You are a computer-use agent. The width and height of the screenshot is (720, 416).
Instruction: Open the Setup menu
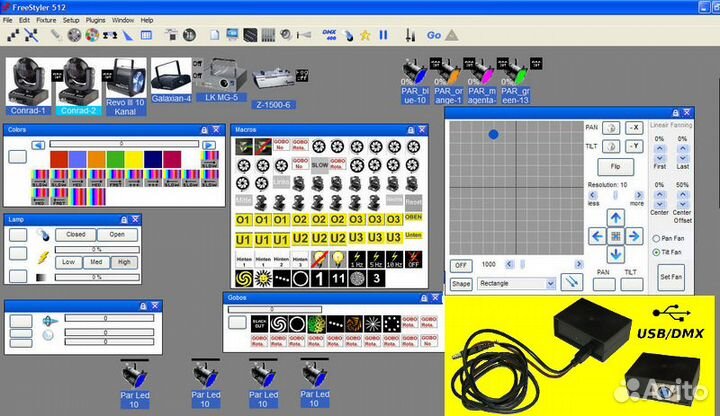71,20
